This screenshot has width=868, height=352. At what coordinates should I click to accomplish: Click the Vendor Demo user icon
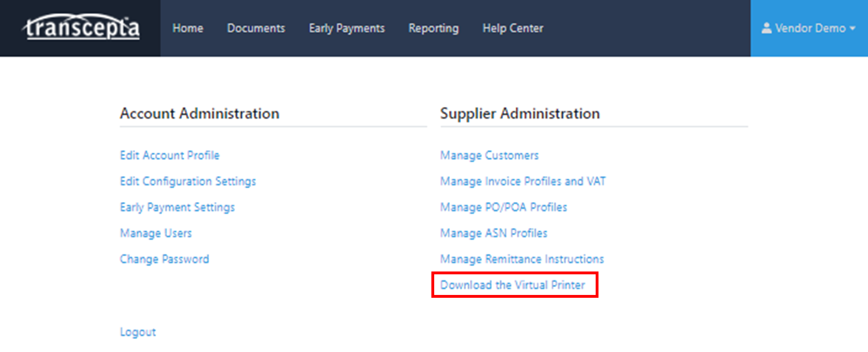coord(766,28)
